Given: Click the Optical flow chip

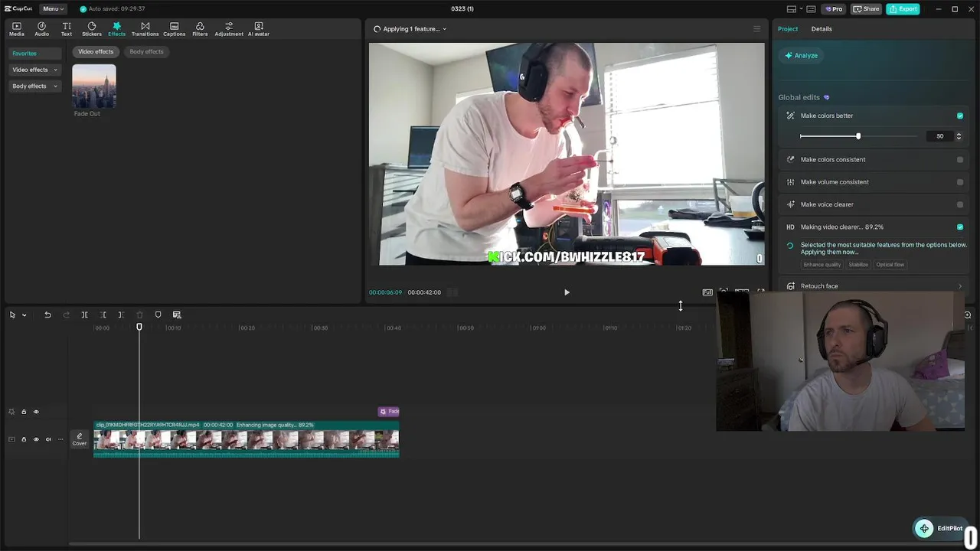Looking at the screenshot, I should click(890, 265).
